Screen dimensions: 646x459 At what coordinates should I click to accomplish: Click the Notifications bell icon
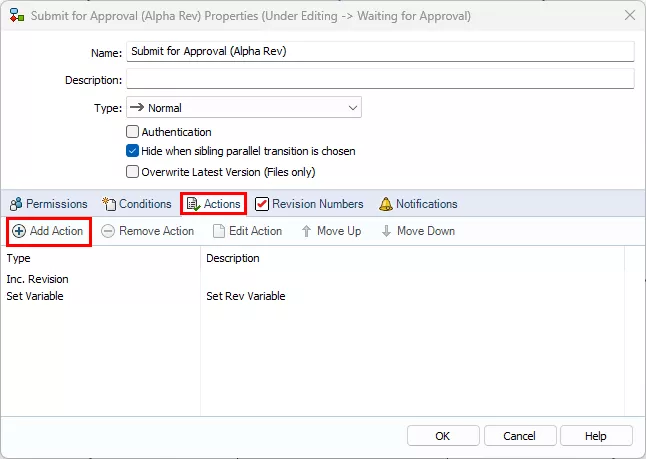tap(385, 204)
